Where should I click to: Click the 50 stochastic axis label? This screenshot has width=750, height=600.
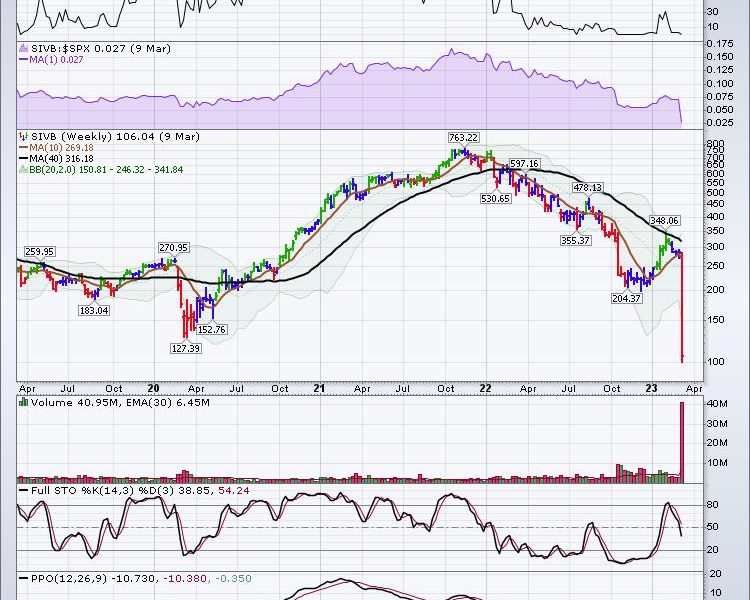(713, 527)
